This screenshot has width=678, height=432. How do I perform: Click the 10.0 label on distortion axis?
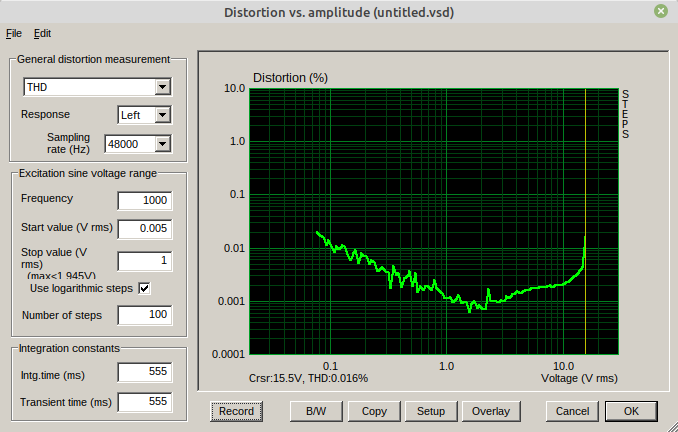(234, 88)
